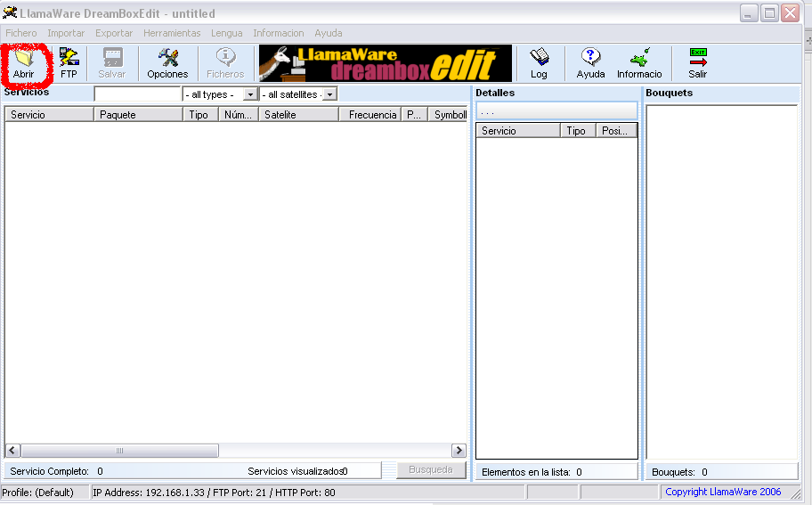Click the Servicio column header in Detalles
The width and height of the screenshot is (812, 505).
518,131
